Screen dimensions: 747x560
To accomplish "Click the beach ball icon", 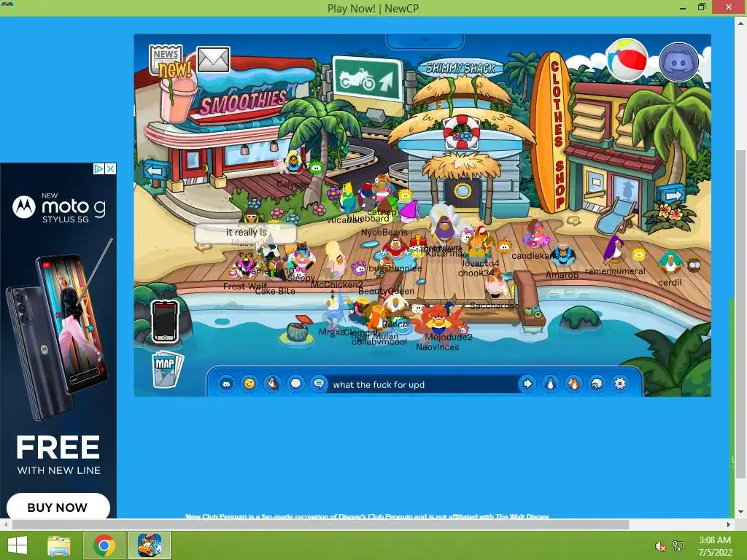I will point(627,61).
